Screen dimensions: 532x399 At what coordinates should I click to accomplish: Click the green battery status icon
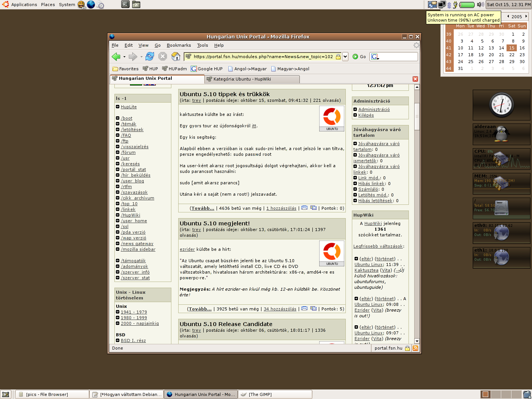467,5
